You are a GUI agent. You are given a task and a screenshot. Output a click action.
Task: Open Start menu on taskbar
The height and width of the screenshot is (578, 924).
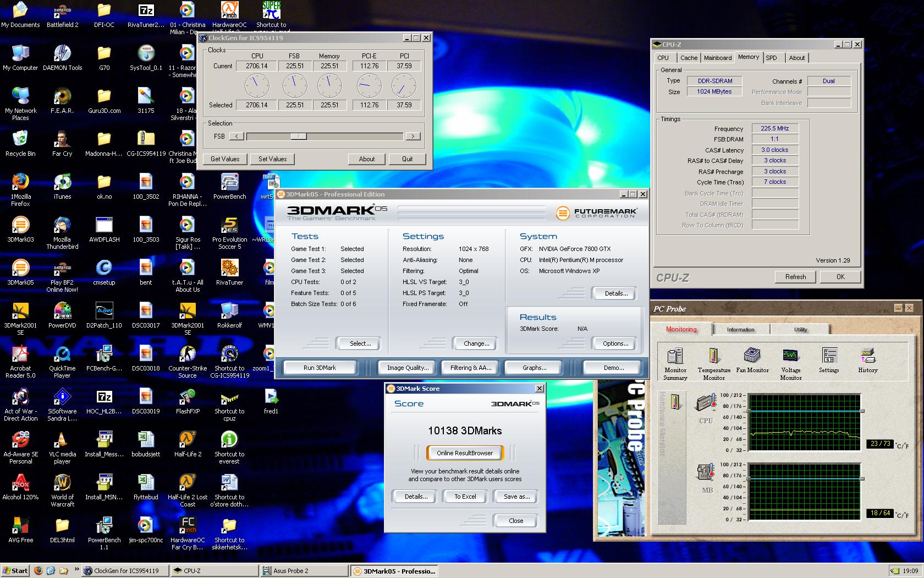point(15,571)
